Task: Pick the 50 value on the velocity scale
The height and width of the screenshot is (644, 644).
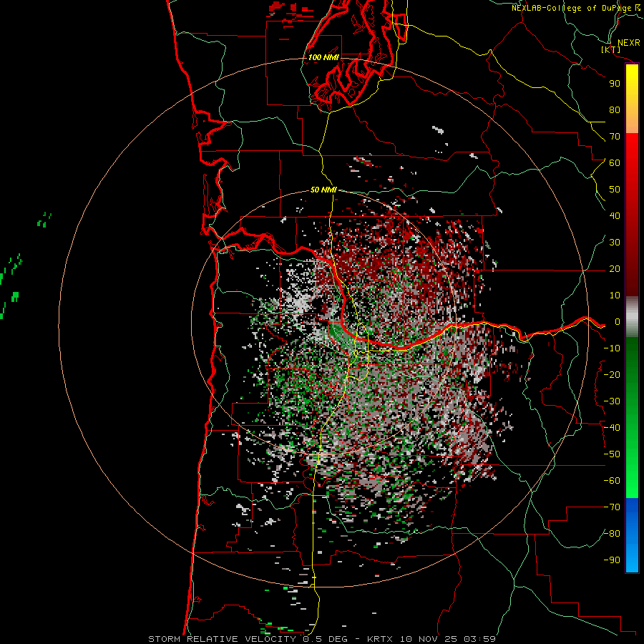Action: pos(615,190)
